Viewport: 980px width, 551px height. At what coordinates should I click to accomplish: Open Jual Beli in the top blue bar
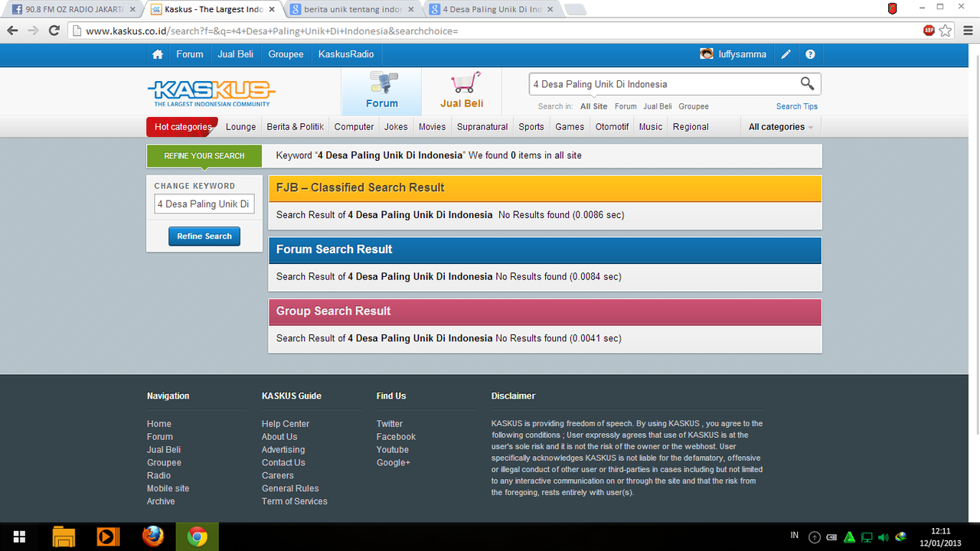pyautogui.click(x=236, y=54)
